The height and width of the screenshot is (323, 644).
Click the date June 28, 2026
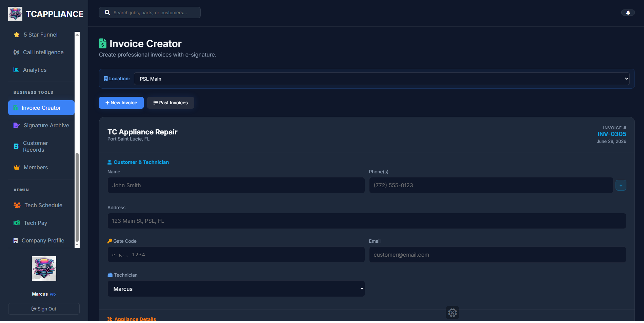(611, 142)
